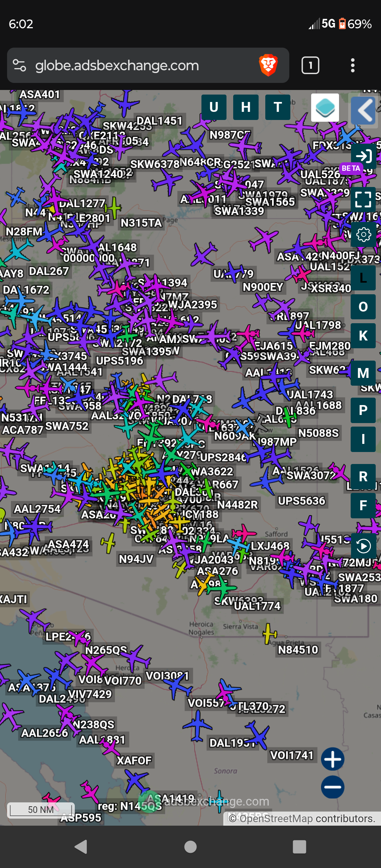Select the UPS5636 flight label
The width and height of the screenshot is (381, 868).
[x=301, y=501]
